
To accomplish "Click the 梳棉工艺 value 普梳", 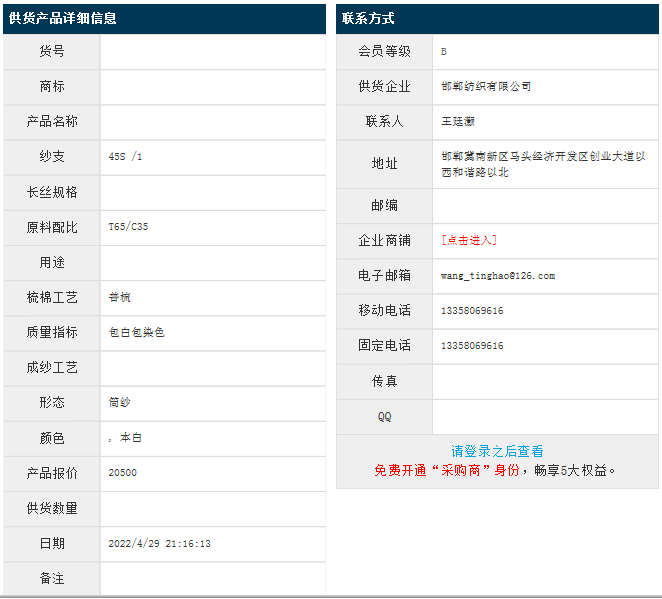I will [x=120, y=297].
